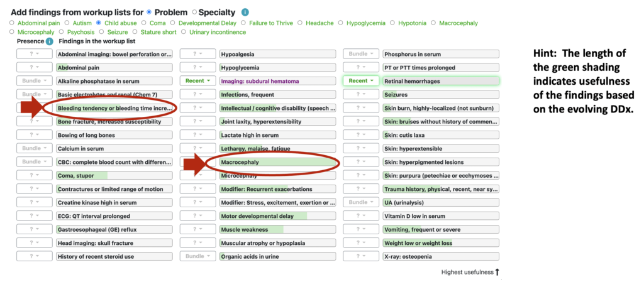This screenshot has width=644, height=287.
Task: Select the Specialty radio button
Action: pos(195,13)
